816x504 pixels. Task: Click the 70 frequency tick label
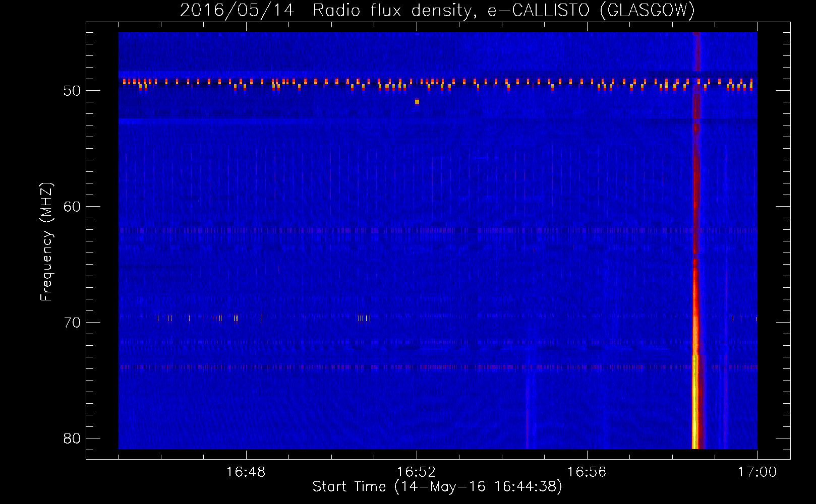point(72,323)
